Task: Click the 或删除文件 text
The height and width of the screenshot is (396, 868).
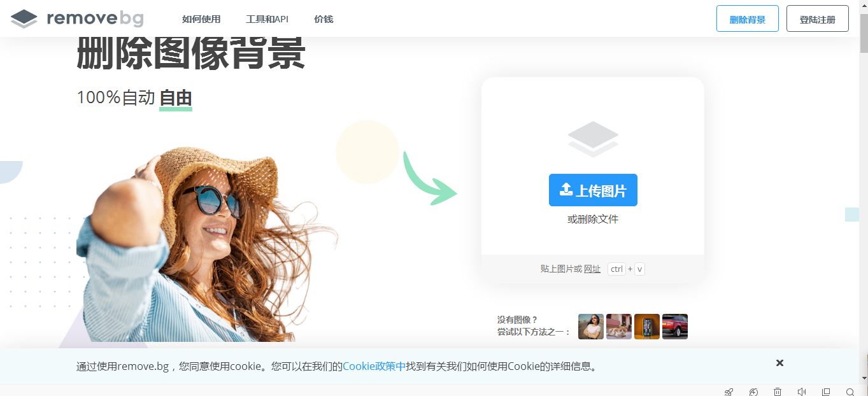Action: (593, 219)
